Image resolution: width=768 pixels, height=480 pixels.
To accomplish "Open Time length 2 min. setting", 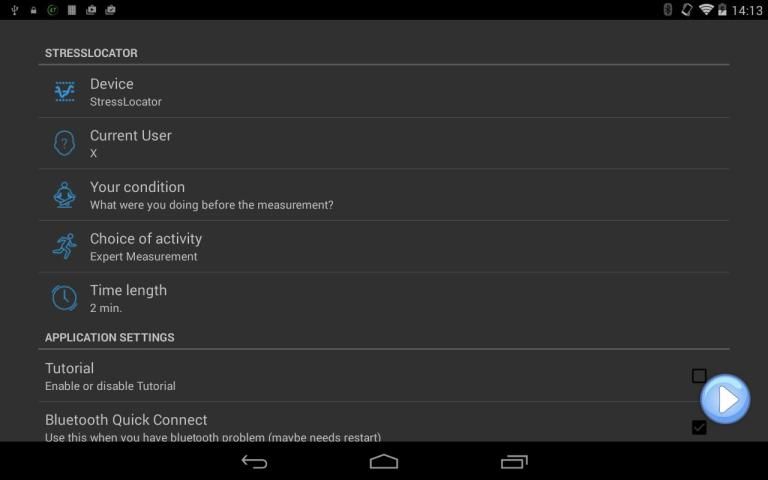I will (384, 298).
